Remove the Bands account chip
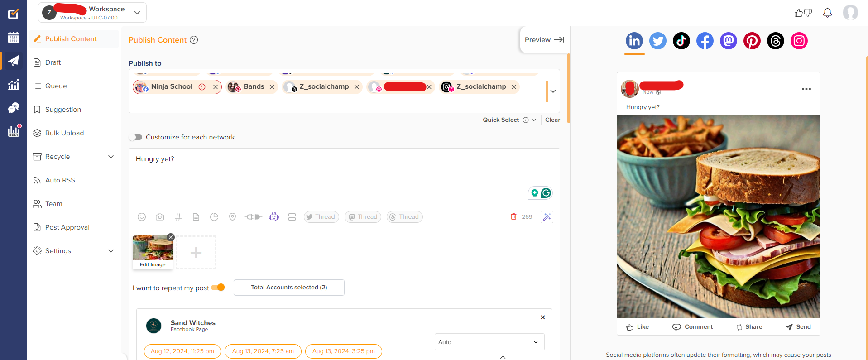 (x=272, y=87)
